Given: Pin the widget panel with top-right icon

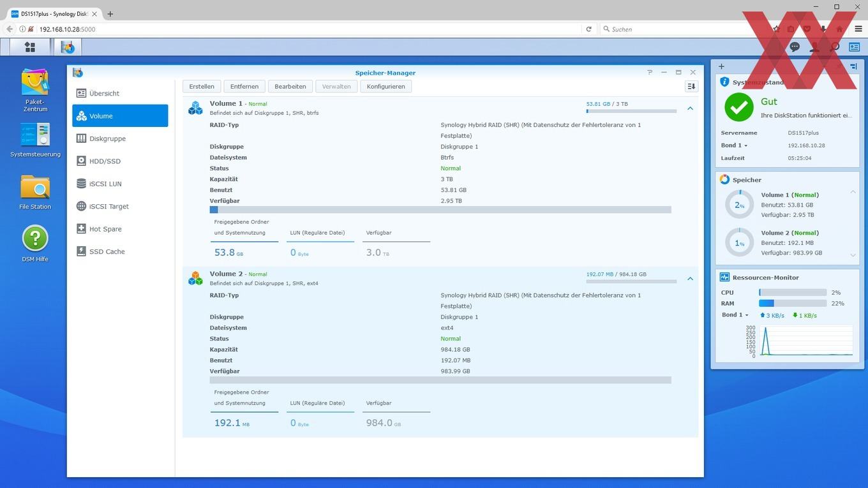Looking at the screenshot, I should point(853,66).
